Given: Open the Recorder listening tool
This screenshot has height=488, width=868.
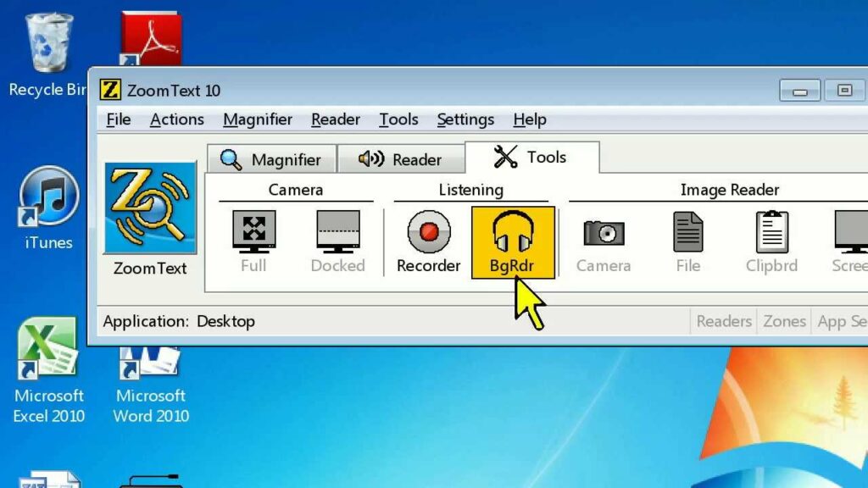Looking at the screenshot, I should coord(428,241).
